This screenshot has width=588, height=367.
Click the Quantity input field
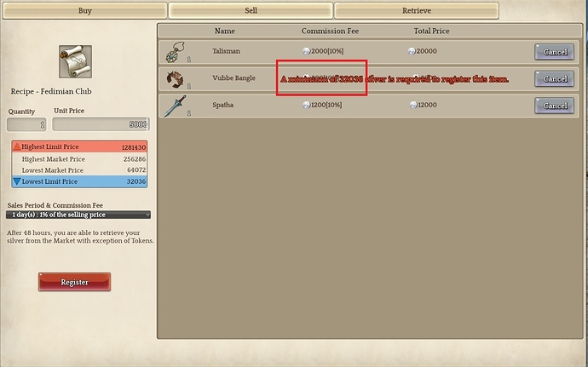click(x=26, y=124)
